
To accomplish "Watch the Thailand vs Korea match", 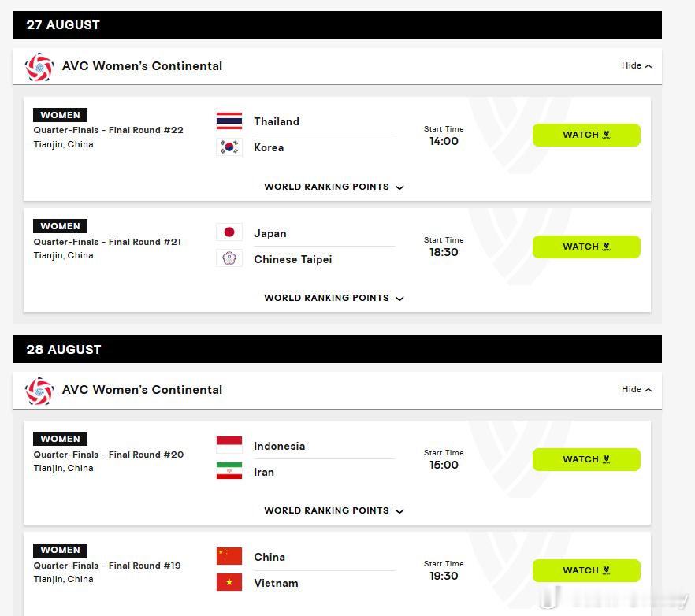I will tap(586, 135).
